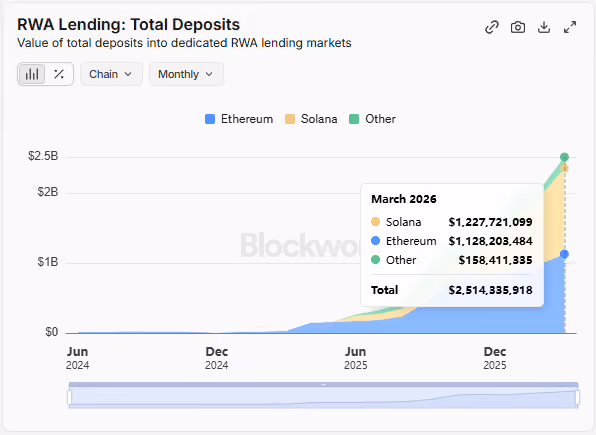
Task: Grab the left range slider handle
Action: click(69, 397)
